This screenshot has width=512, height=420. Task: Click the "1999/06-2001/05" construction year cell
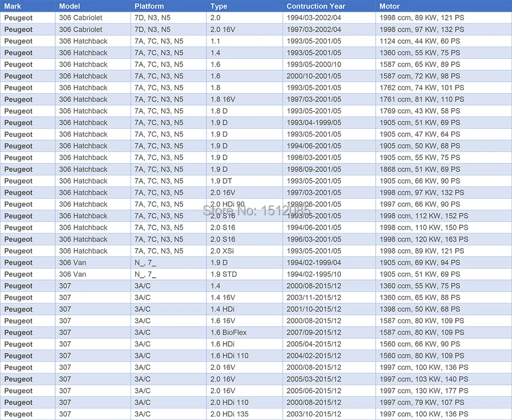329,204
